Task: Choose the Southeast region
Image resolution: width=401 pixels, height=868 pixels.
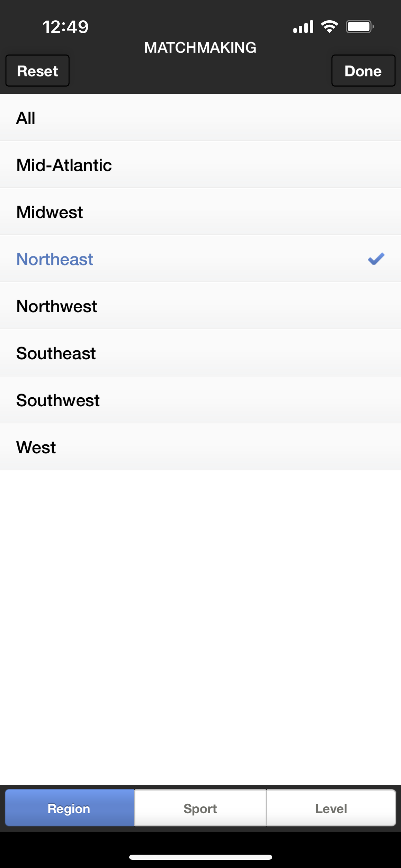Action: tap(200, 353)
